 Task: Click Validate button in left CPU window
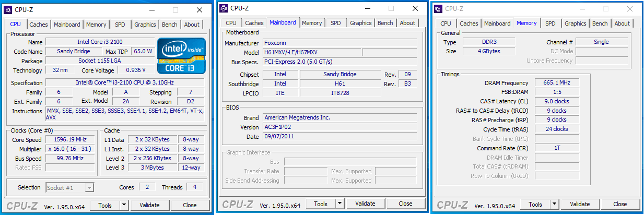pyautogui.click(x=150, y=205)
